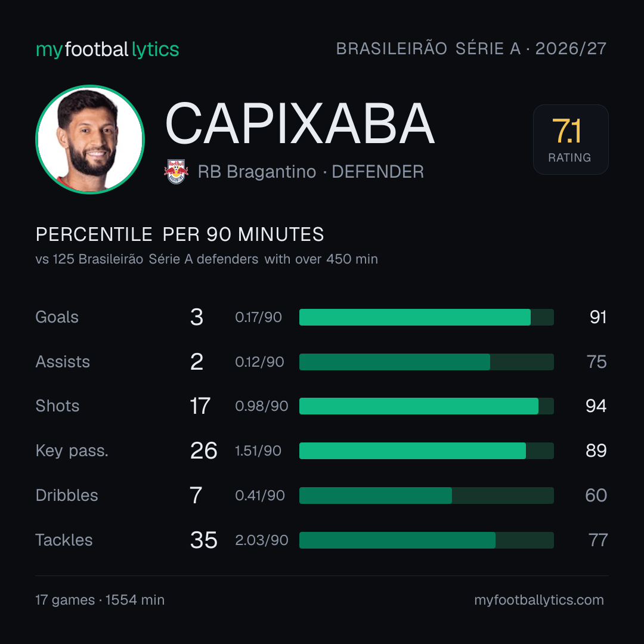
Task: Click the Shots percentile number 94
Action: pos(596,406)
